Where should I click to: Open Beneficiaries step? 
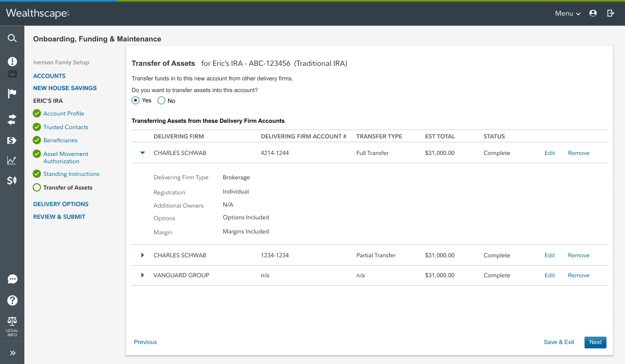click(x=60, y=140)
